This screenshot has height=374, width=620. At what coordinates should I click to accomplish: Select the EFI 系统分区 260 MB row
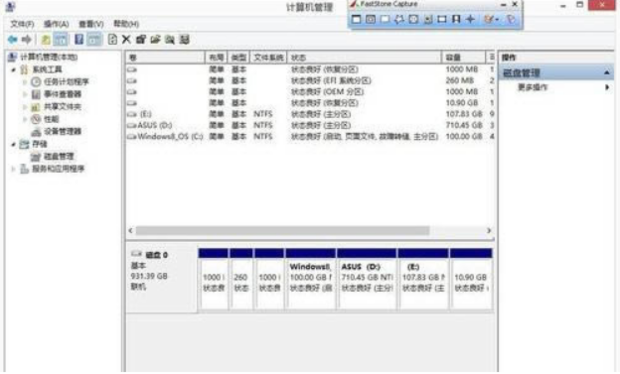tap(310, 81)
